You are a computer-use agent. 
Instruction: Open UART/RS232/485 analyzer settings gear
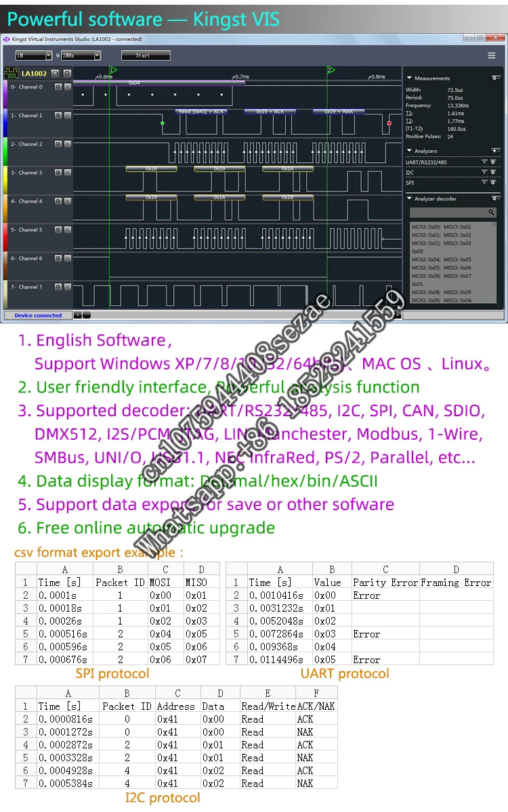click(x=493, y=162)
